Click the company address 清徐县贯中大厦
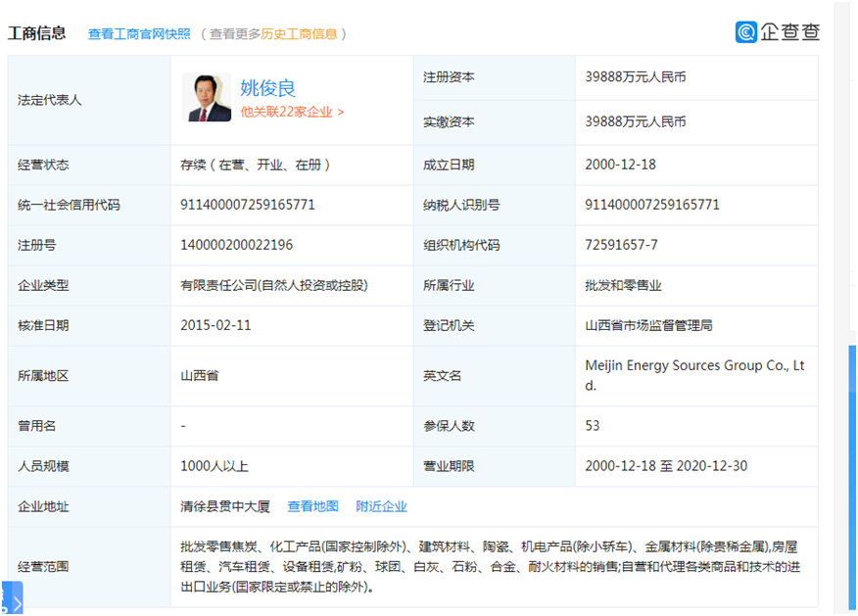Screen dimensions: 858x616 (x=225, y=506)
